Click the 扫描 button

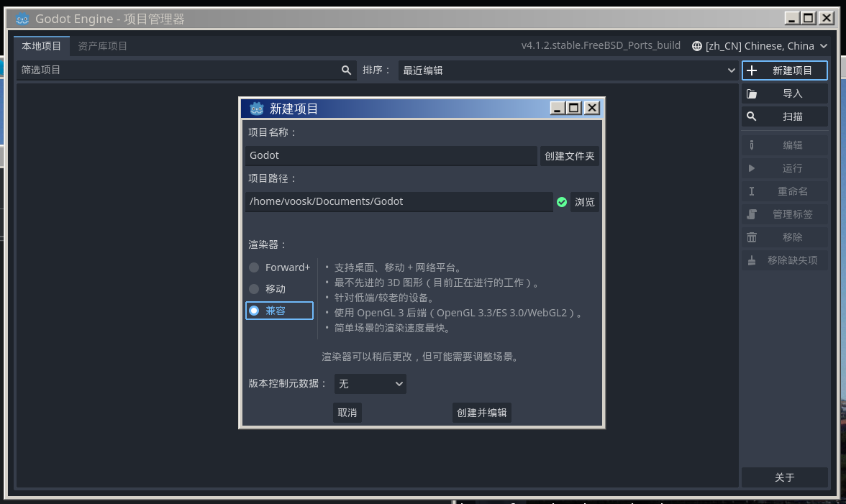click(x=784, y=116)
